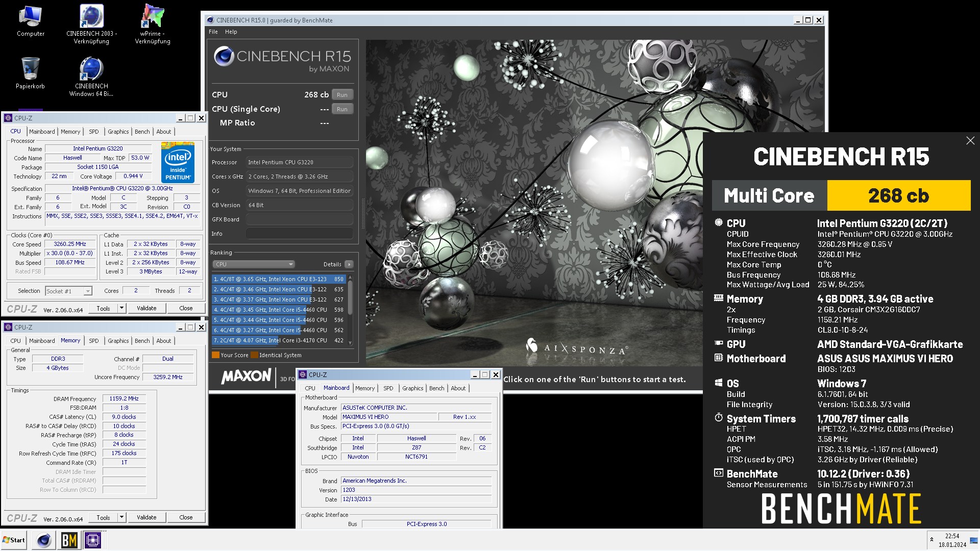The image size is (980, 551).
Task: Open SPD tab in Memory CPU-Z window
Action: coord(94,341)
